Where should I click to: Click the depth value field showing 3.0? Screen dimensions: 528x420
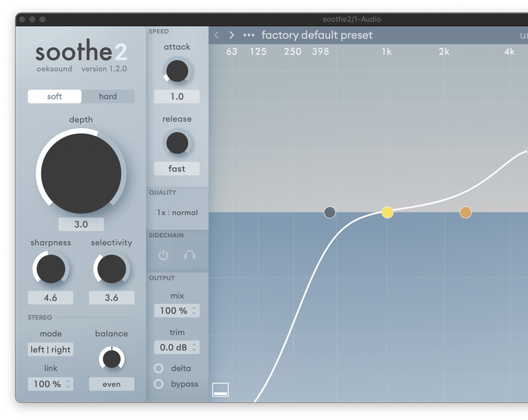coord(81,224)
